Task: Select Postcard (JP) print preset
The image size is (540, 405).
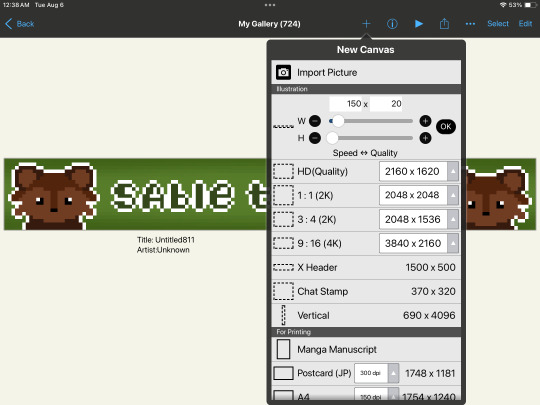Action: coord(366,373)
